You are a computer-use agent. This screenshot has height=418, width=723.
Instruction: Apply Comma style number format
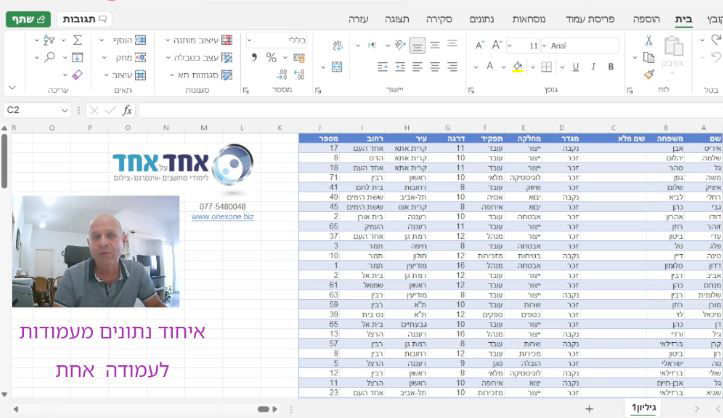coord(254,58)
